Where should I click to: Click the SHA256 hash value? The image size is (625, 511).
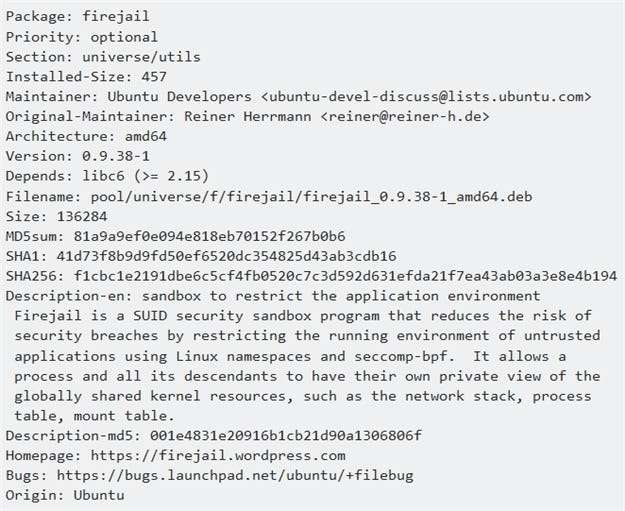(x=345, y=276)
